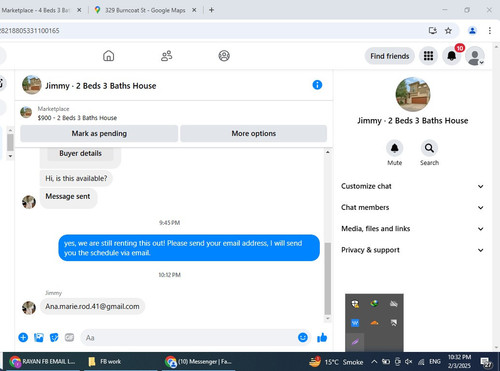
Task: Open notifications bell with 10 badge
Action: tap(452, 56)
